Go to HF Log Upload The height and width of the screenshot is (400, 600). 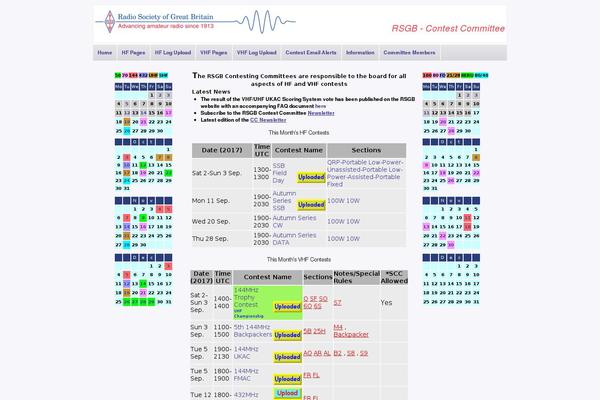pyautogui.click(x=173, y=53)
